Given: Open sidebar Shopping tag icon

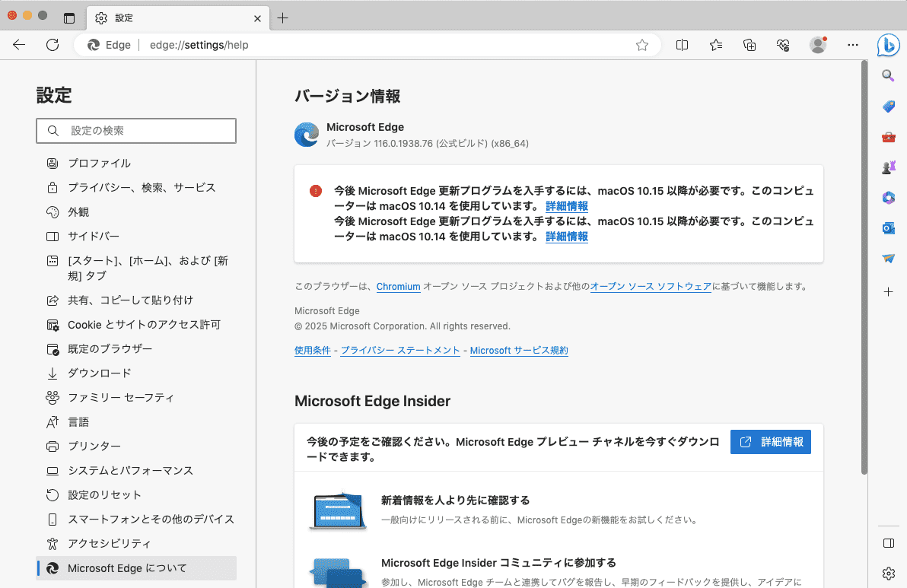Looking at the screenshot, I should [x=889, y=106].
